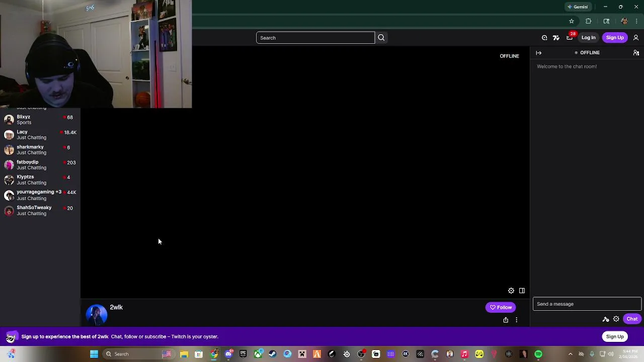The height and width of the screenshot is (362, 644).
Task: Open Klyptzs channel in the sidebar
Action: [39, 179]
